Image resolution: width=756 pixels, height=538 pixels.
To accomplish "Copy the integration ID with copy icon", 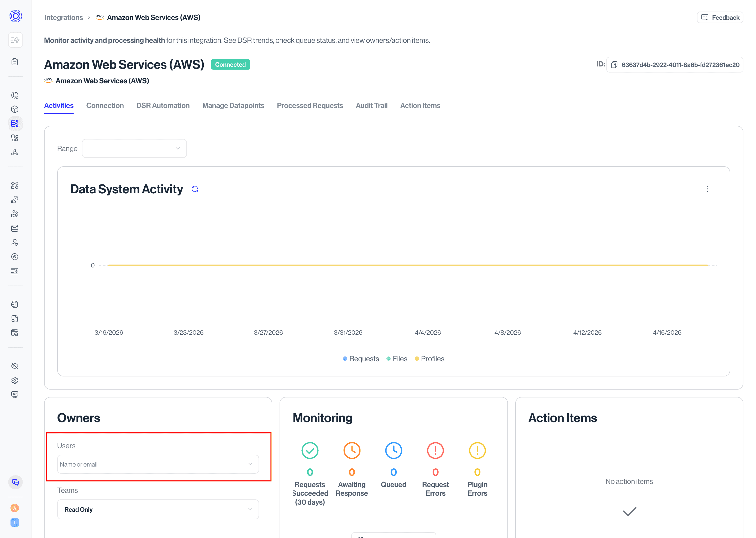I will (x=614, y=65).
